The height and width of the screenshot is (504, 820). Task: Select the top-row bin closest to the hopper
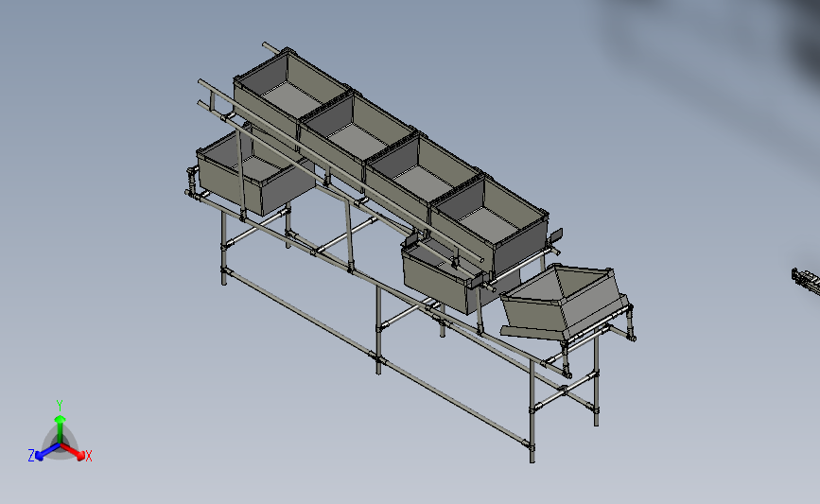tap(492, 225)
